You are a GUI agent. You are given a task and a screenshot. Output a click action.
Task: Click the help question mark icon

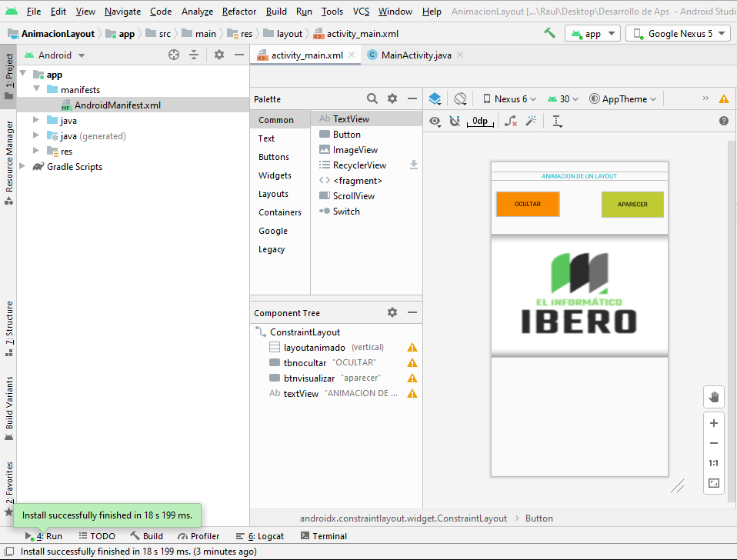coord(724,121)
